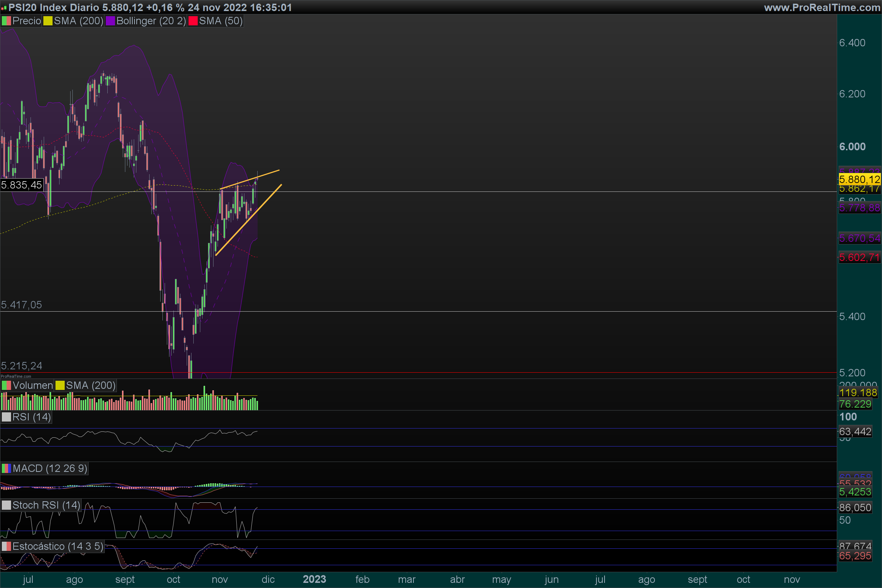
Task: Click the red SMA (50) legend icon
Action: 193,21
